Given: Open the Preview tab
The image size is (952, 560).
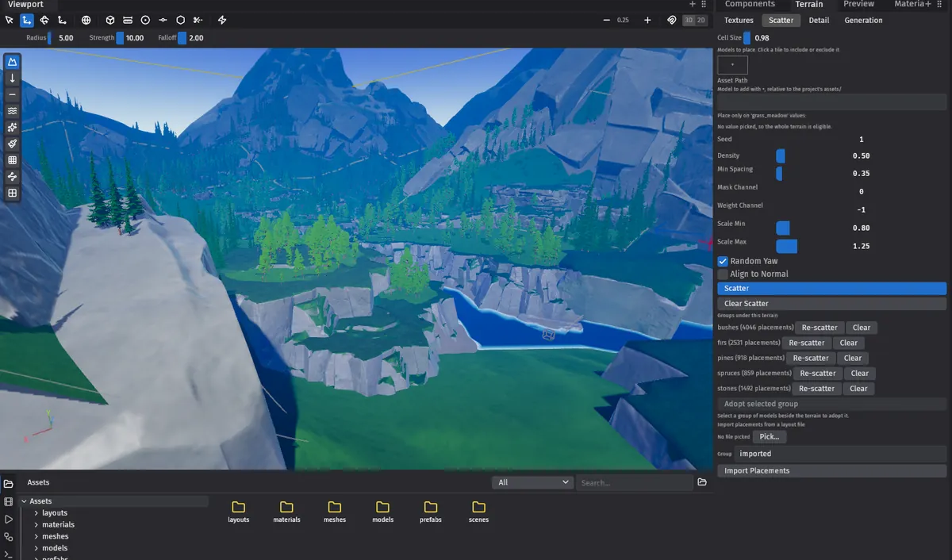Looking at the screenshot, I should pos(859,4).
